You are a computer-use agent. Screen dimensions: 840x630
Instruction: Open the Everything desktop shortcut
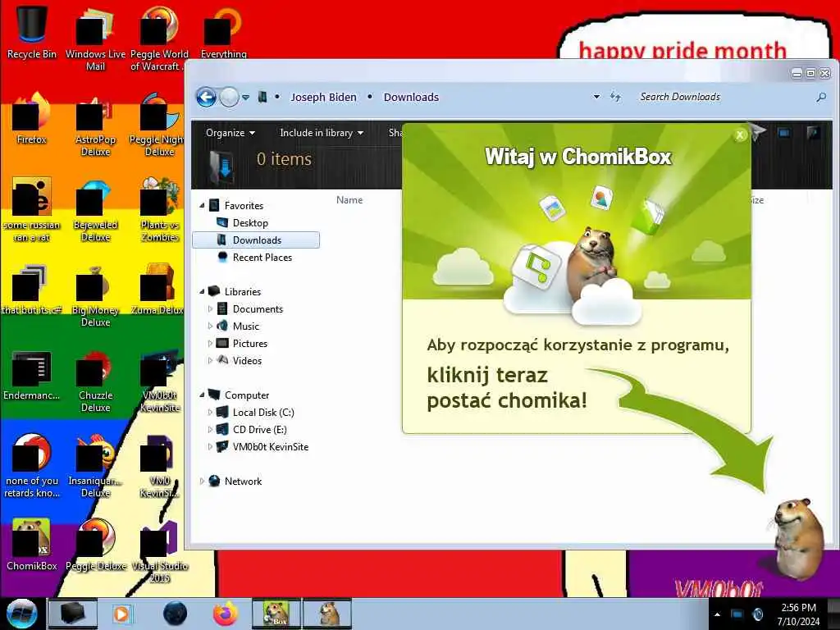coord(223,30)
